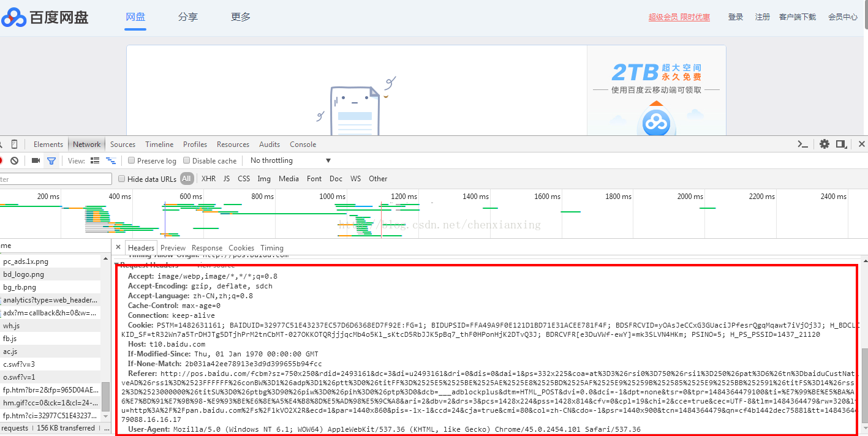868x436 pixels.
Task: Click the 分享 navigation item
Action: 188,17
